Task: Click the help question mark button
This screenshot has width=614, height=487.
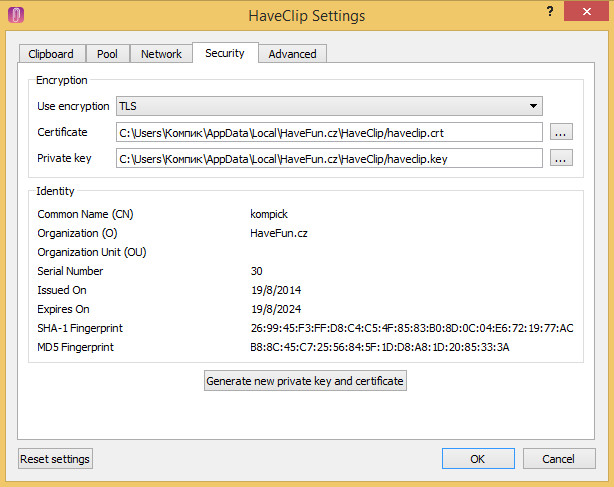Action: pos(550,11)
